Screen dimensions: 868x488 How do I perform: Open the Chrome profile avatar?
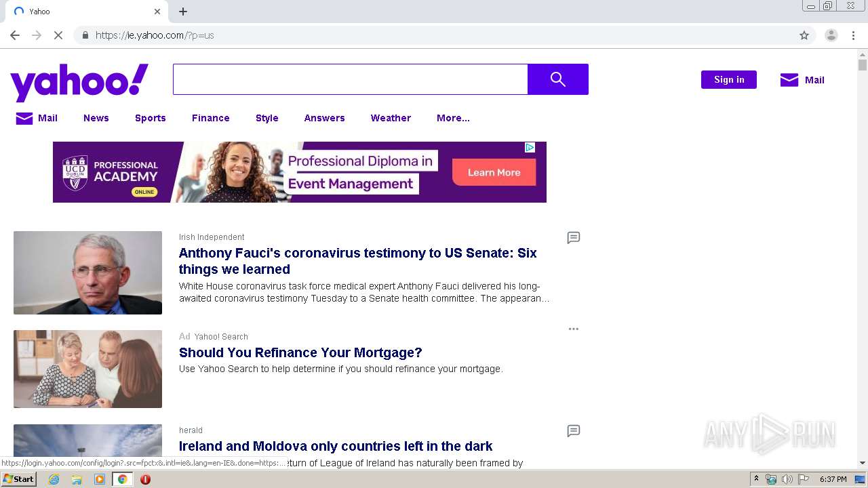point(831,35)
